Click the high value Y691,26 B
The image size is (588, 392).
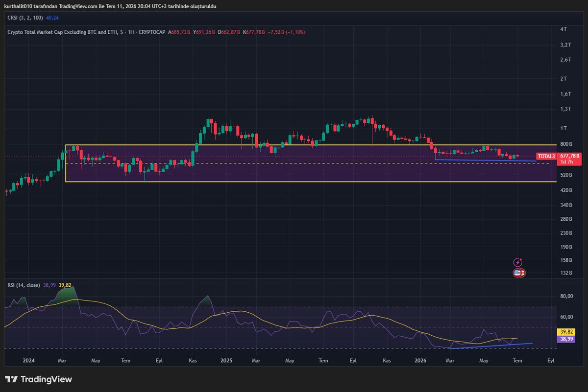point(204,32)
